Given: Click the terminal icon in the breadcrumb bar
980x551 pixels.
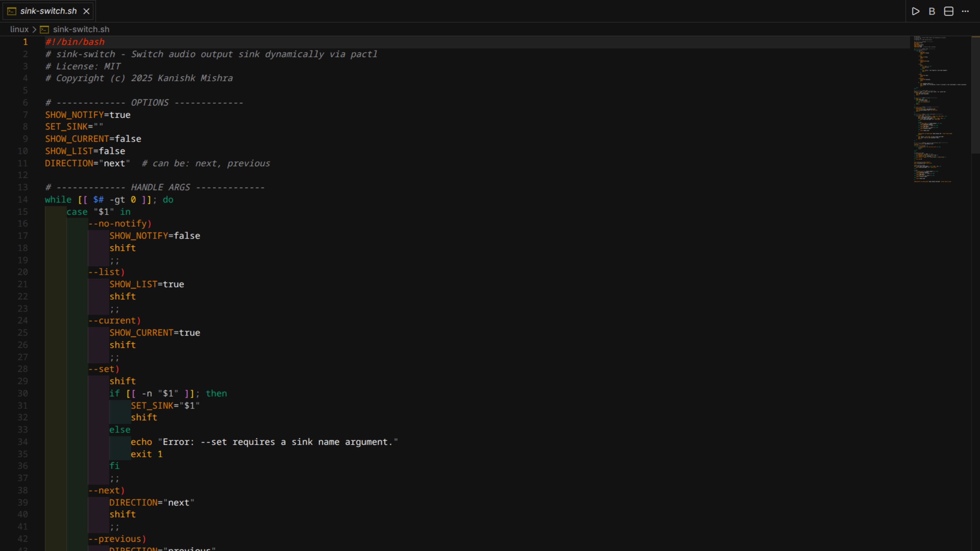Looking at the screenshot, I should pyautogui.click(x=45, y=29).
